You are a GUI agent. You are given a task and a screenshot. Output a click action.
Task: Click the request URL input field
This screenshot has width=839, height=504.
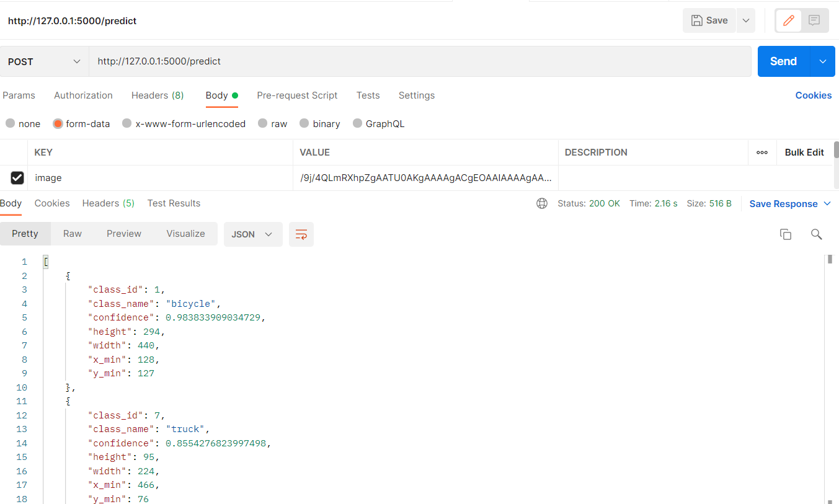(x=420, y=61)
